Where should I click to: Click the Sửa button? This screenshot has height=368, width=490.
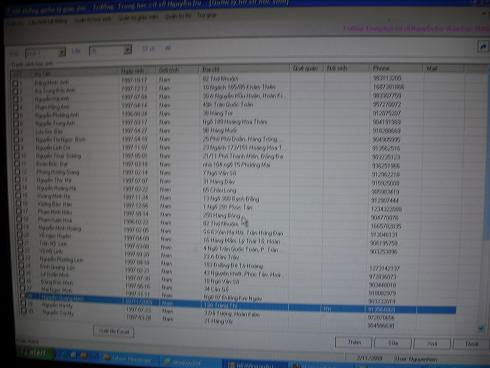pyautogui.click(x=393, y=343)
